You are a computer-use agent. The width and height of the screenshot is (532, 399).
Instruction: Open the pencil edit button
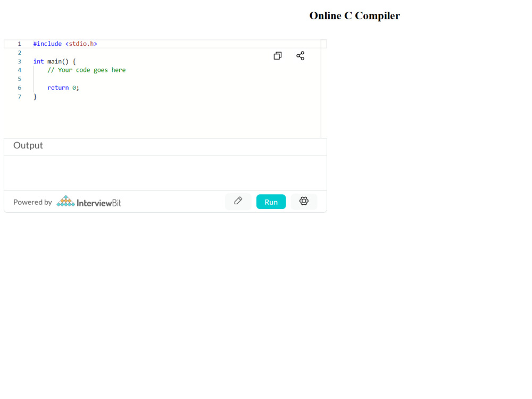238,201
